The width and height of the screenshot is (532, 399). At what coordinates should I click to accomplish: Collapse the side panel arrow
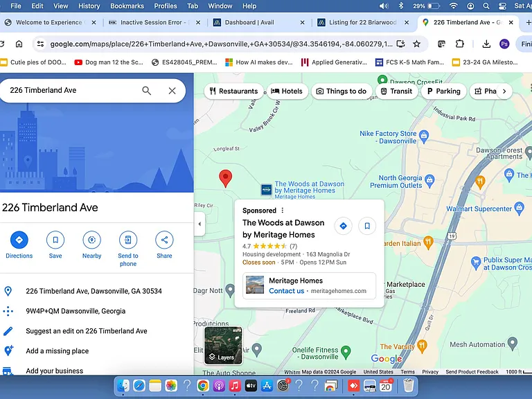coord(199,224)
